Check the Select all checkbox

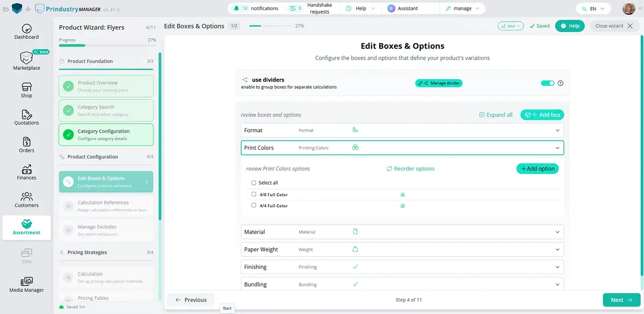(x=253, y=183)
